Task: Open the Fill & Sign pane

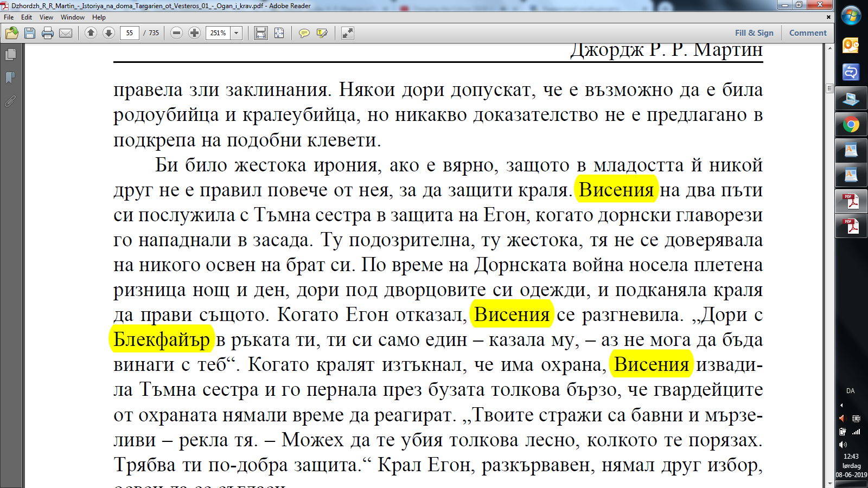Action: (754, 33)
